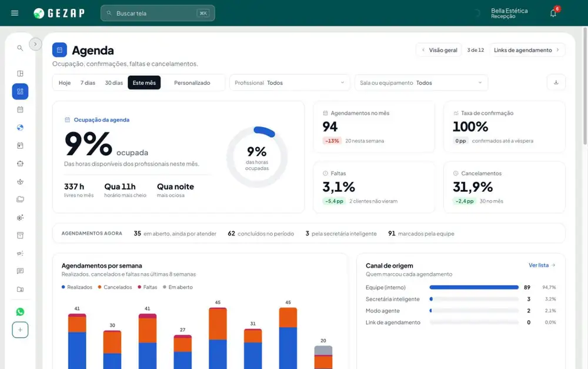Open the sidebar search magnifier icon
This screenshot has width=588, height=369.
[20, 48]
